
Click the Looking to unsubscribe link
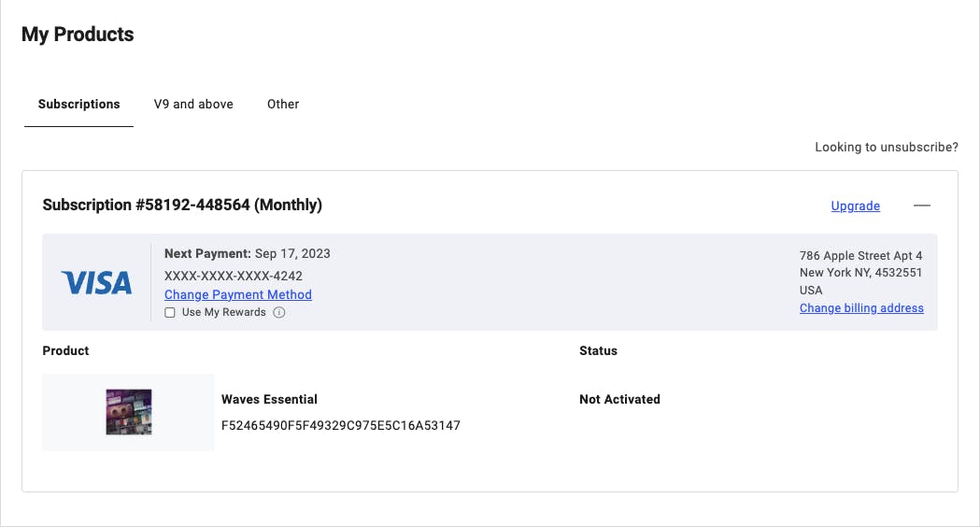(886, 147)
